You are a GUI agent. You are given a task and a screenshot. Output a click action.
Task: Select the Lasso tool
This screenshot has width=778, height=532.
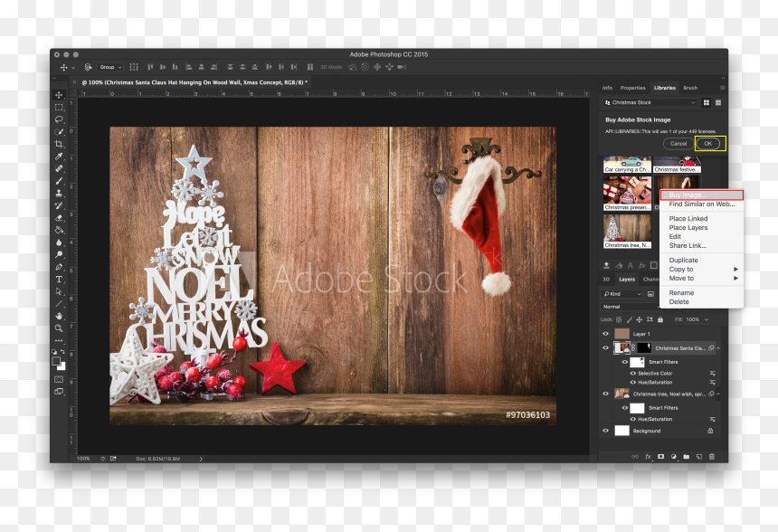click(x=59, y=119)
